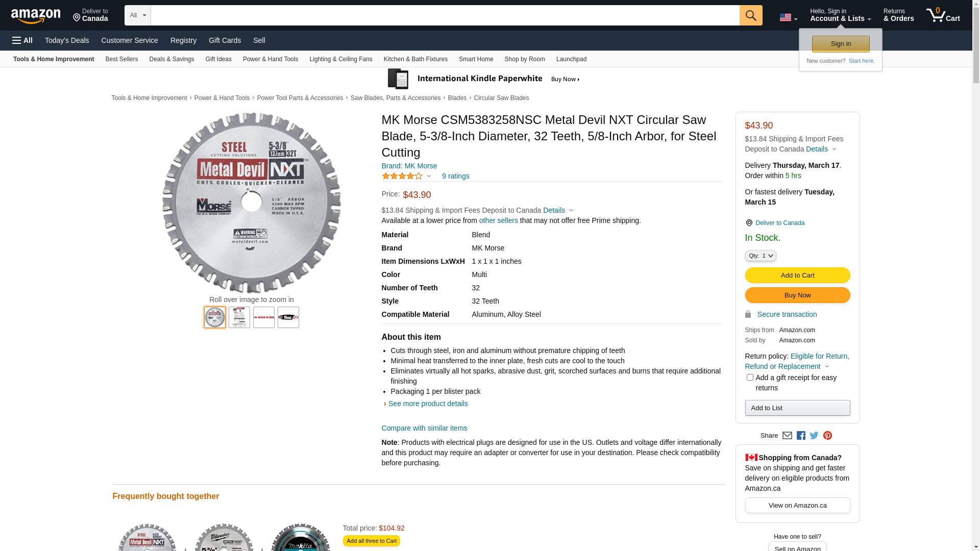Viewport: 980px width, 551px height.
Task: Open the quantity dropdown
Action: (x=761, y=256)
